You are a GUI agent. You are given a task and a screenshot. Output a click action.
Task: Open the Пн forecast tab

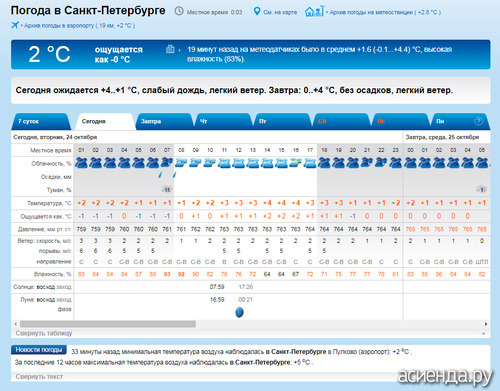[x=460, y=121]
